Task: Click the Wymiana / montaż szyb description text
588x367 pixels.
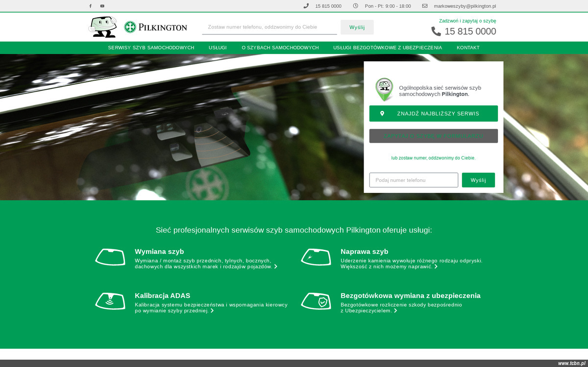Action: tap(203, 264)
